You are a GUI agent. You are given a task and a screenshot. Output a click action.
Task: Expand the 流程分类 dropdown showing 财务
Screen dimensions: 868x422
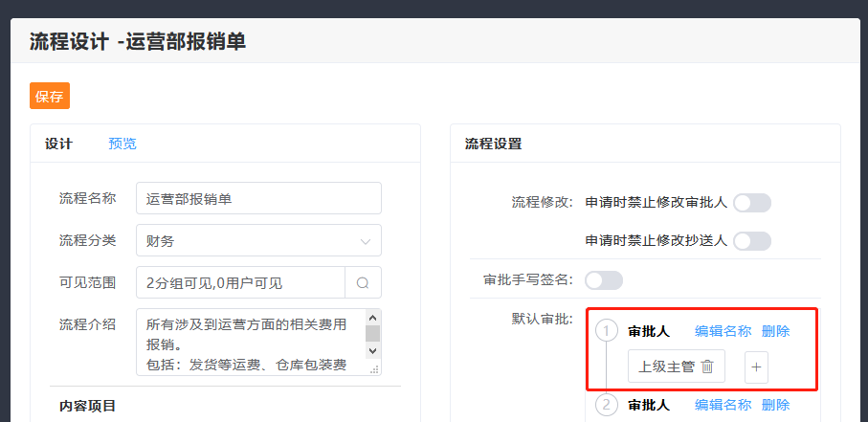(258, 241)
